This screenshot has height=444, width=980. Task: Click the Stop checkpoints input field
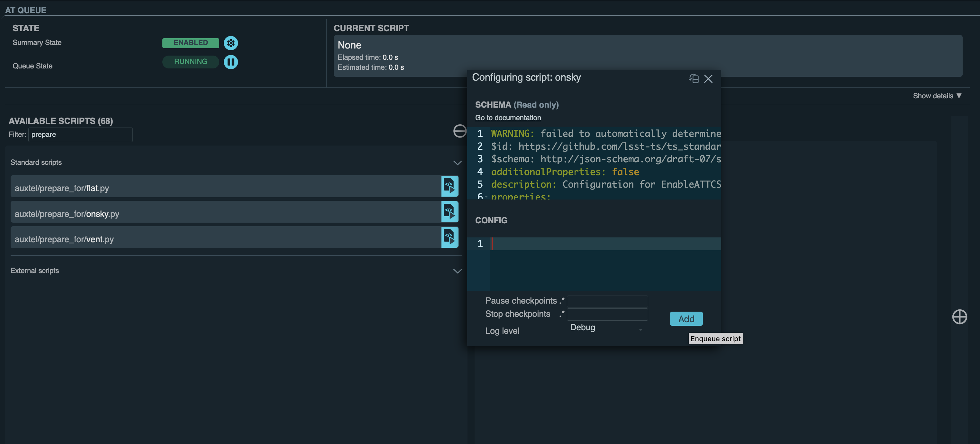tap(607, 315)
